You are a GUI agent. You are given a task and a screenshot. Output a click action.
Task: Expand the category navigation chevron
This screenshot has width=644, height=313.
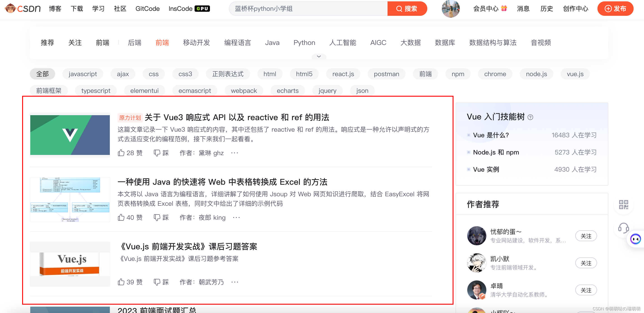[319, 56]
